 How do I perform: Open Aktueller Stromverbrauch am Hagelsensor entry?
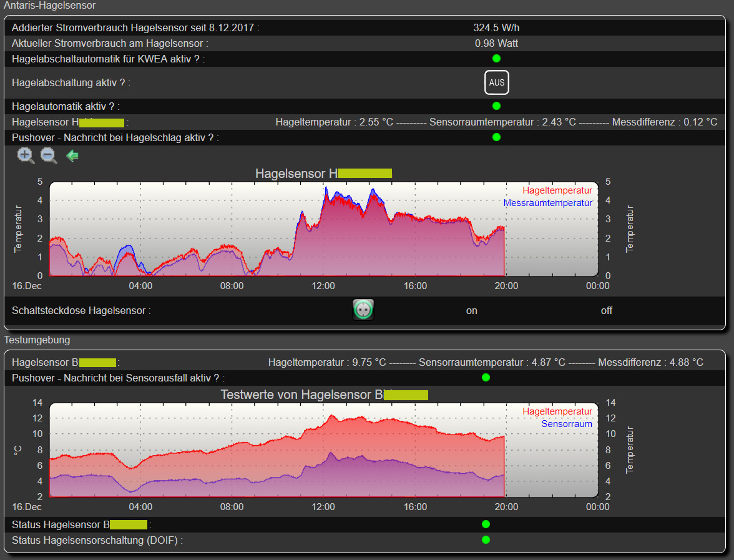point(109,43)
